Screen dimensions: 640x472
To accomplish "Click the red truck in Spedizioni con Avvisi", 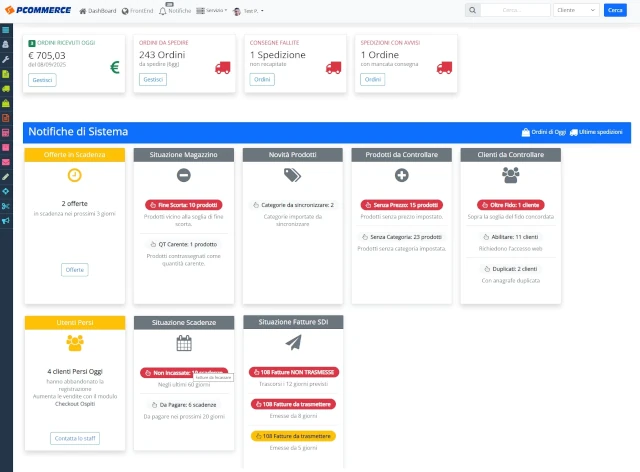I will tap(444, 68).
